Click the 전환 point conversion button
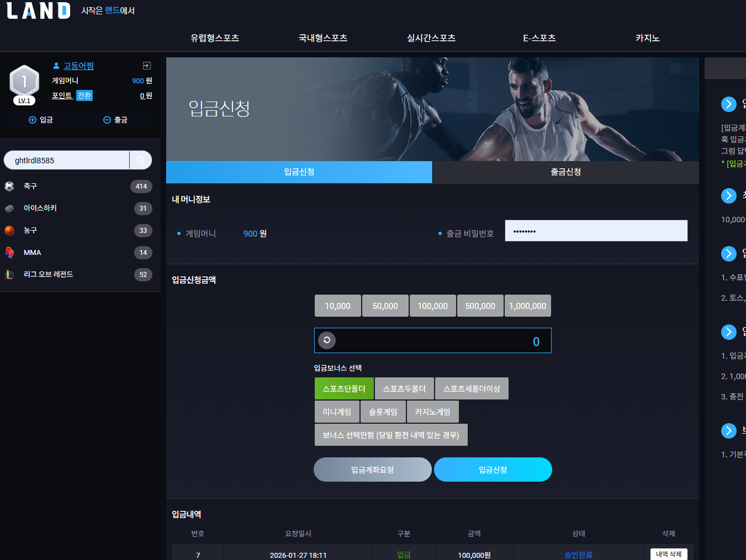 [x=84, y=95]
